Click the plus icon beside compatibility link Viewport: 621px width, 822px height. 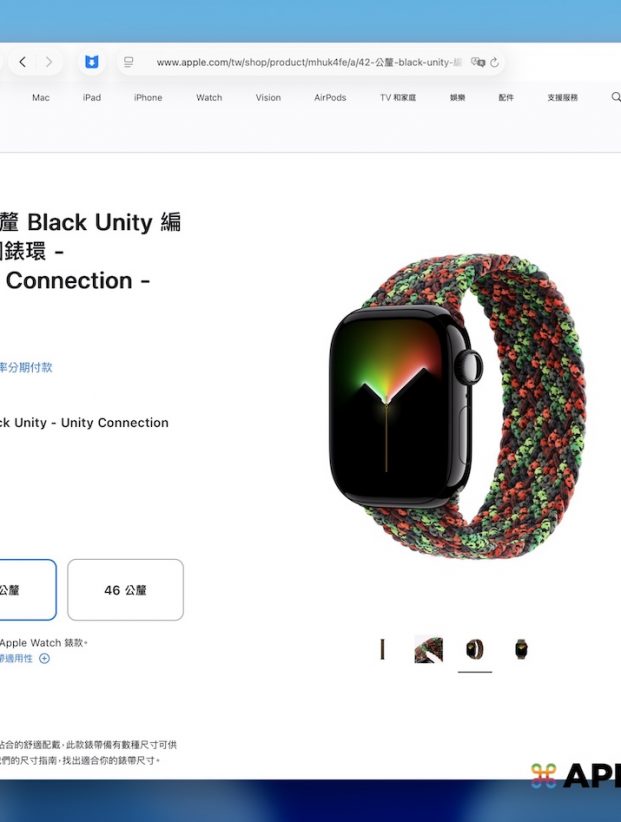(x=44, y=658)
